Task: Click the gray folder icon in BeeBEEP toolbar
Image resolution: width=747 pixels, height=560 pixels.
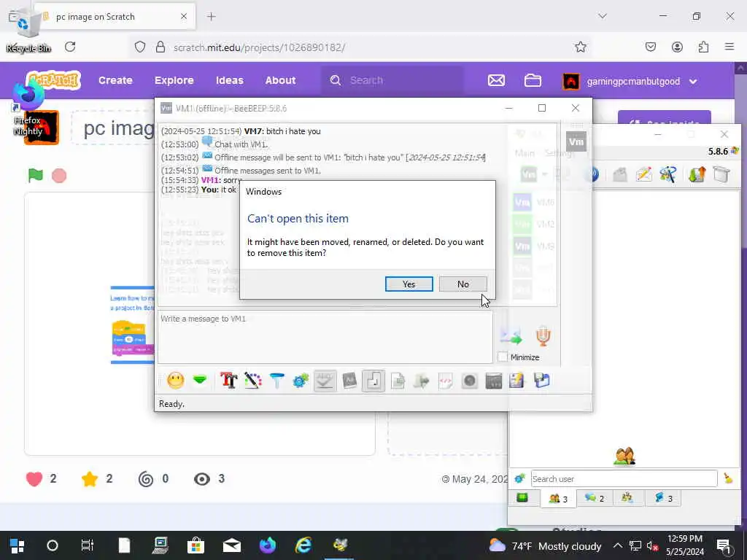Action: [620, 174]
